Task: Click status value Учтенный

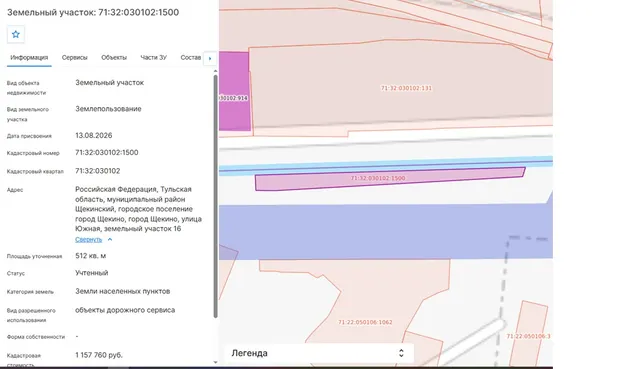Action: (x=91, y=273)
